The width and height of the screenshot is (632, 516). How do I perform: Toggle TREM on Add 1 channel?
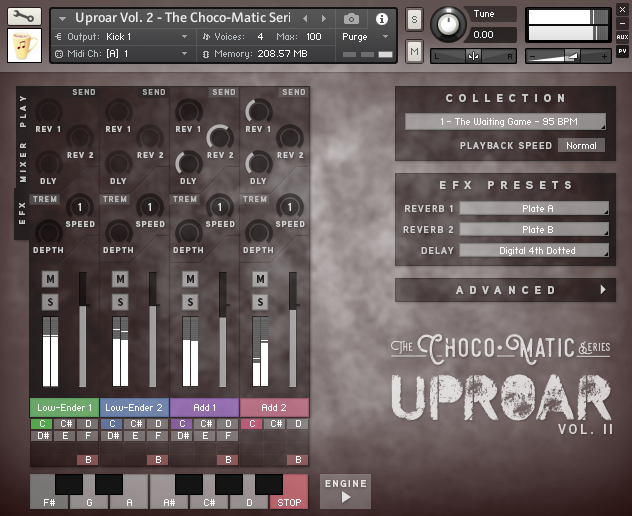(185, 199)
